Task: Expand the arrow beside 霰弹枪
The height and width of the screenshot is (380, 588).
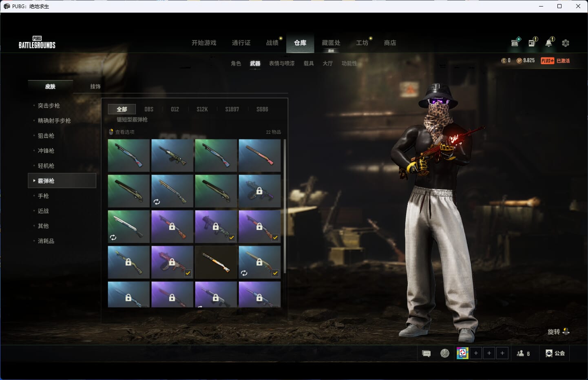Action: tap(34, 181)
